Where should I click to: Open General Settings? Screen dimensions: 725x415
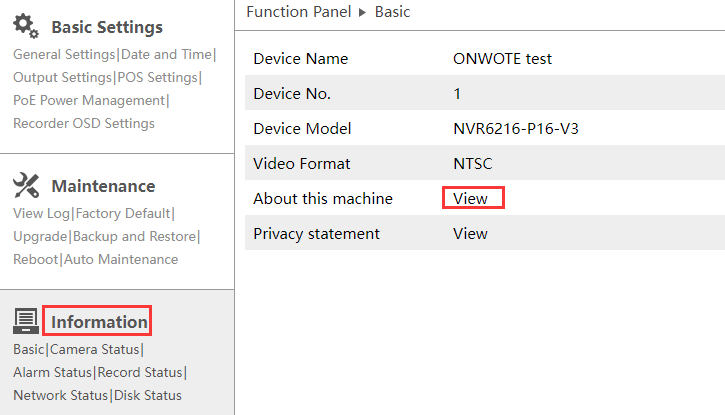(64, 54)
